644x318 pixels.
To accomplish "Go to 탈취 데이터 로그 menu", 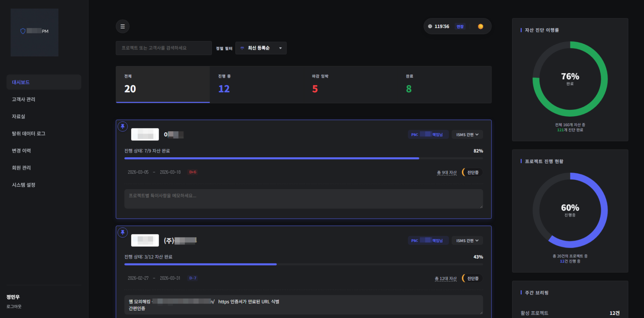I will click(x=29, y=133).
